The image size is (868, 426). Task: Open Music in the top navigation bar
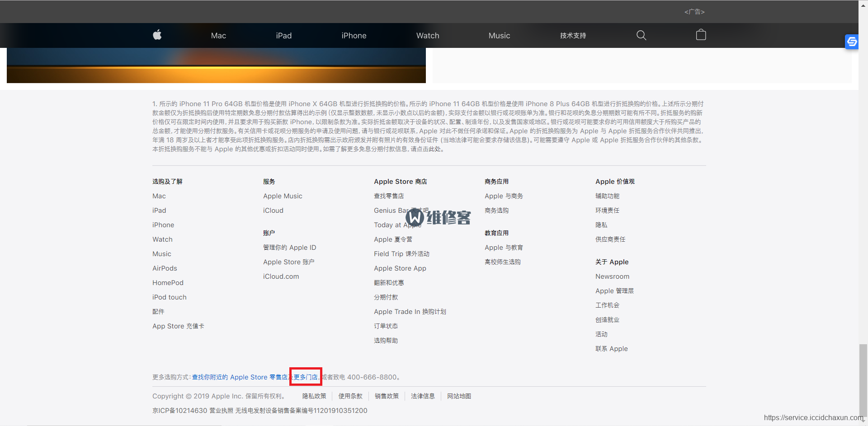coord(499,36)
